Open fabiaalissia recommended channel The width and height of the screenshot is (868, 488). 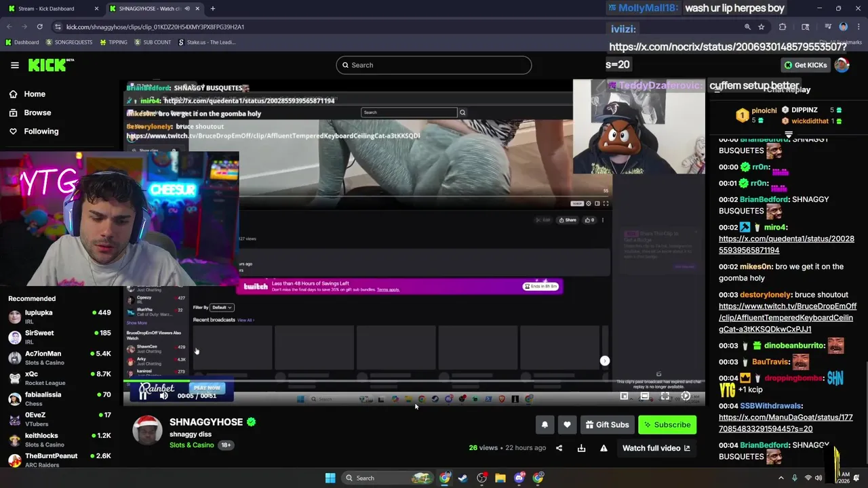[x=60, y=399]
